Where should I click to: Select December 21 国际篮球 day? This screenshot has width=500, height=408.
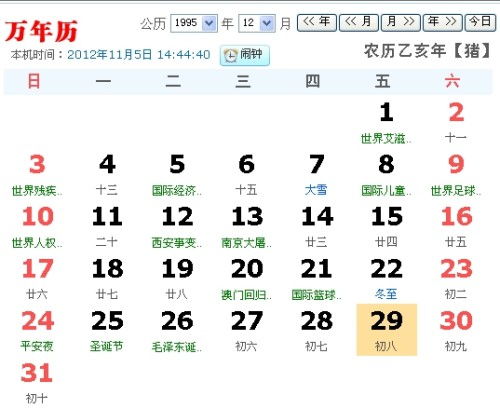point(317,279)
